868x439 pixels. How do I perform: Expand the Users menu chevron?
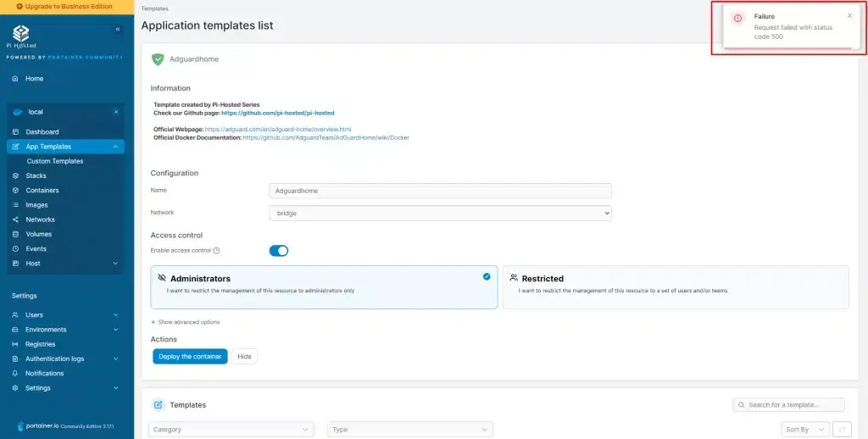coord(115,315)
